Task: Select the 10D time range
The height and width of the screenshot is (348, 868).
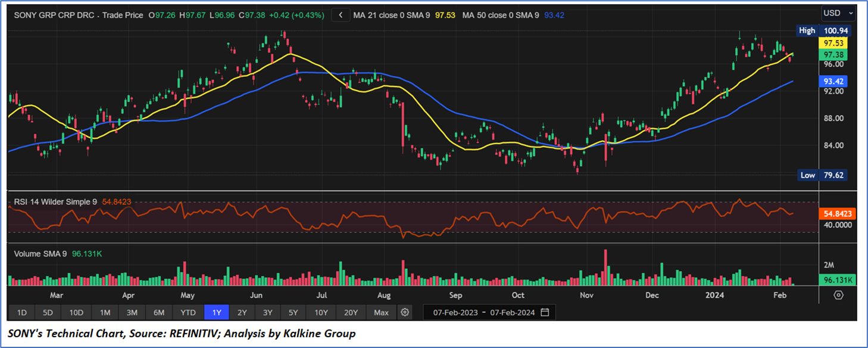Action: pos(76,312)
